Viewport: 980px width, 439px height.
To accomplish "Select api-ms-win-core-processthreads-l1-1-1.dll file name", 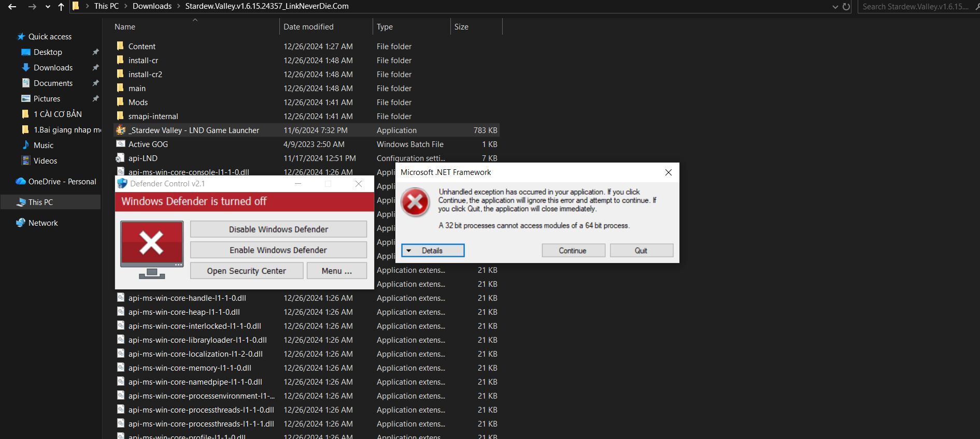I will click(x=201, y=424).
